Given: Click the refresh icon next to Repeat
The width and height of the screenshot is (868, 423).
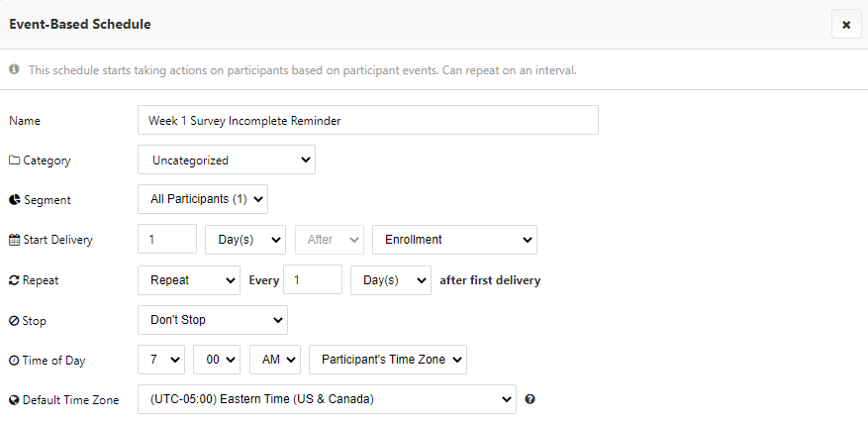Looking at the screenshot, I should pos(14,280).
